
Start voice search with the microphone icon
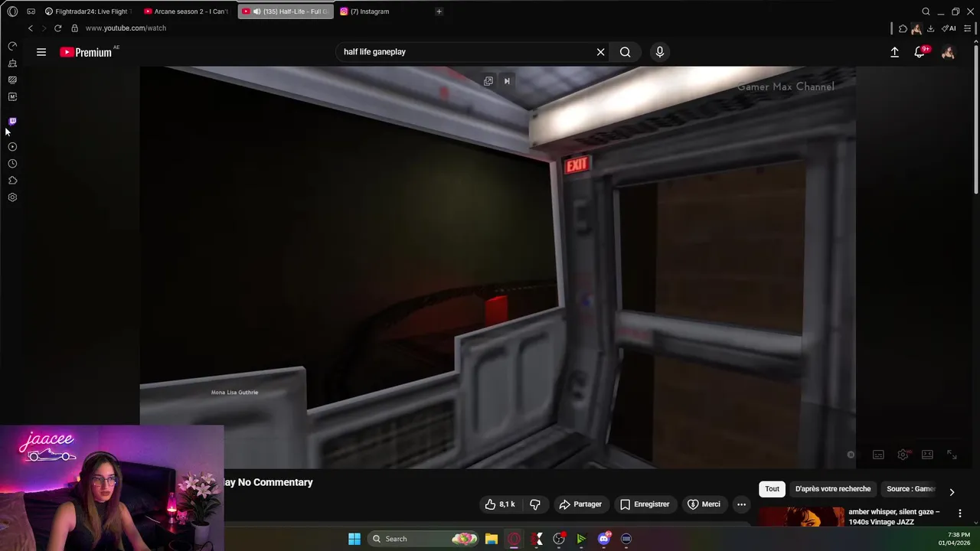click(x=660, y=52)
